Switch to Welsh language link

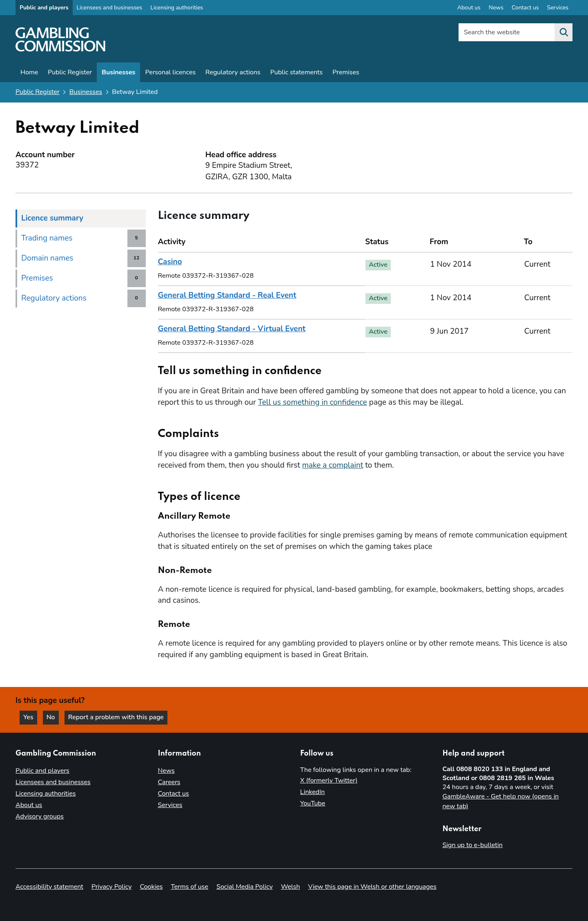tap(290, 887)
